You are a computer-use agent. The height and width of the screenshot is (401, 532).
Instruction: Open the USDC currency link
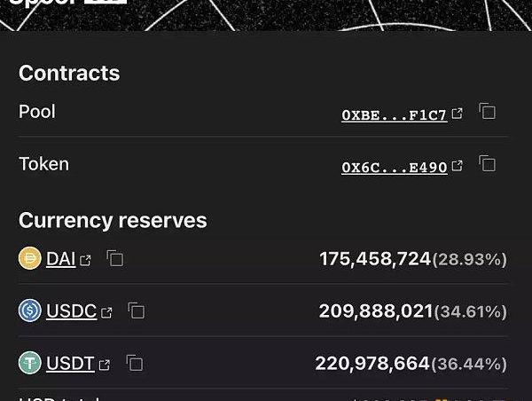click(x=71, y=311)
